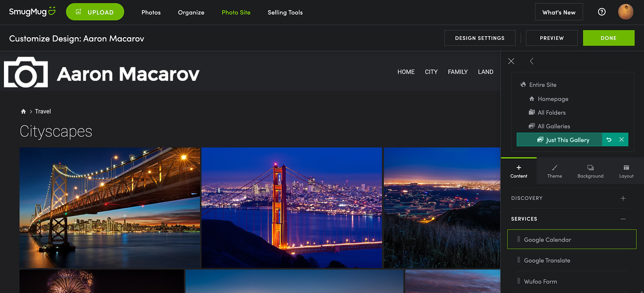Select the All Folders scope
The height and width of the screenshot is (293, 644).
pyautogui.click(x=547, y=112)
